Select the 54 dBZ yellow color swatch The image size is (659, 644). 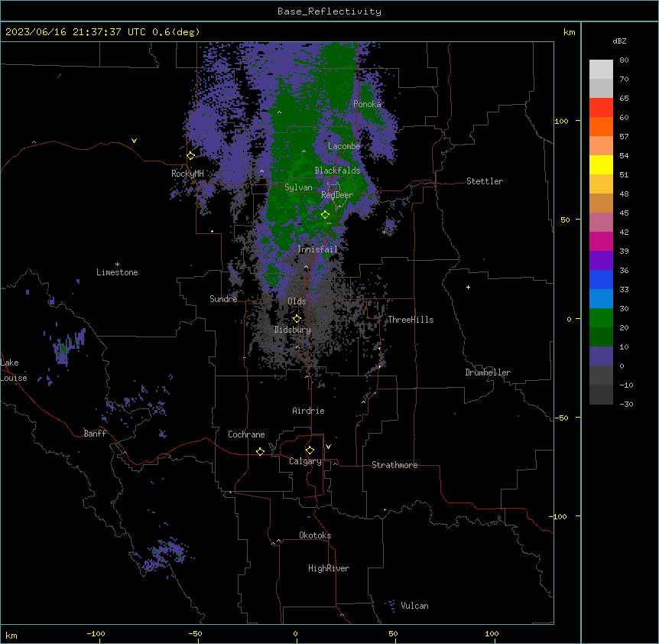tap(601, 164)
